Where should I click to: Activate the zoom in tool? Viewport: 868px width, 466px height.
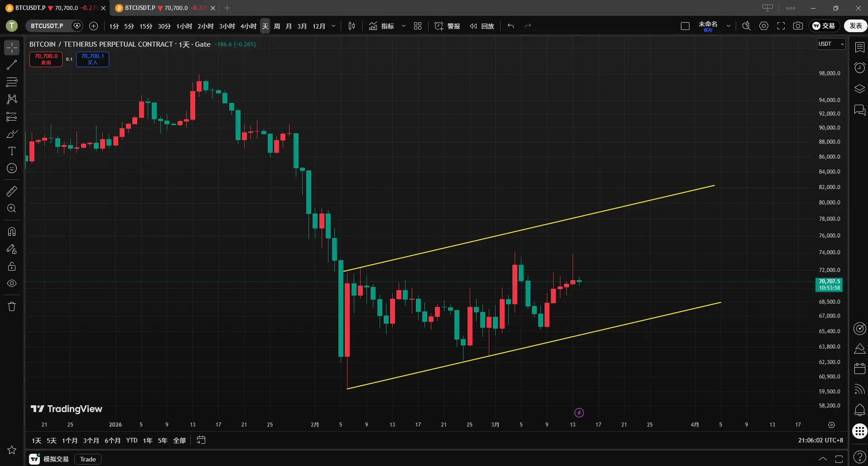[12, 209]
